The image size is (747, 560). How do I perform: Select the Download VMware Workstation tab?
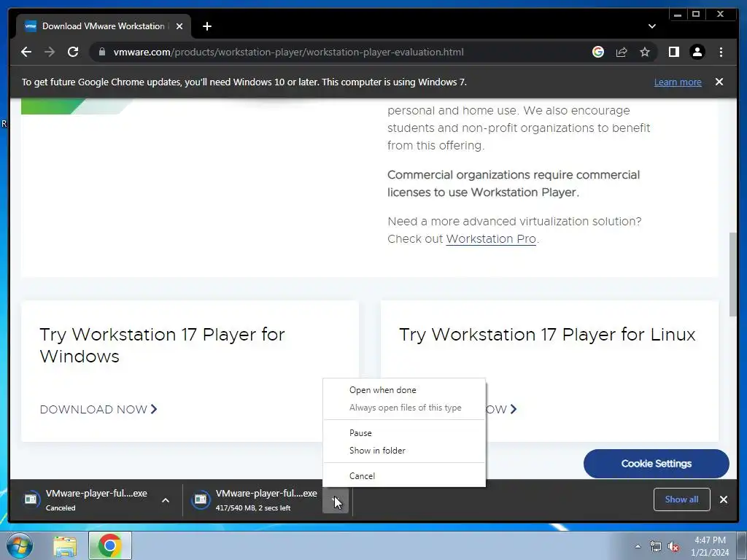click(104, 26)
